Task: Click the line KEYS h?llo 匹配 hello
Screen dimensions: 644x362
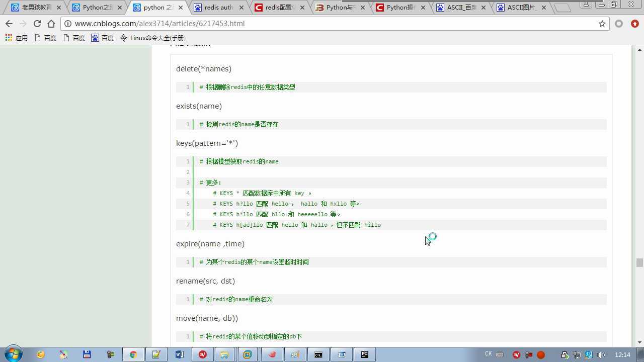Action: pyautogui.click(x=286, y=204)
